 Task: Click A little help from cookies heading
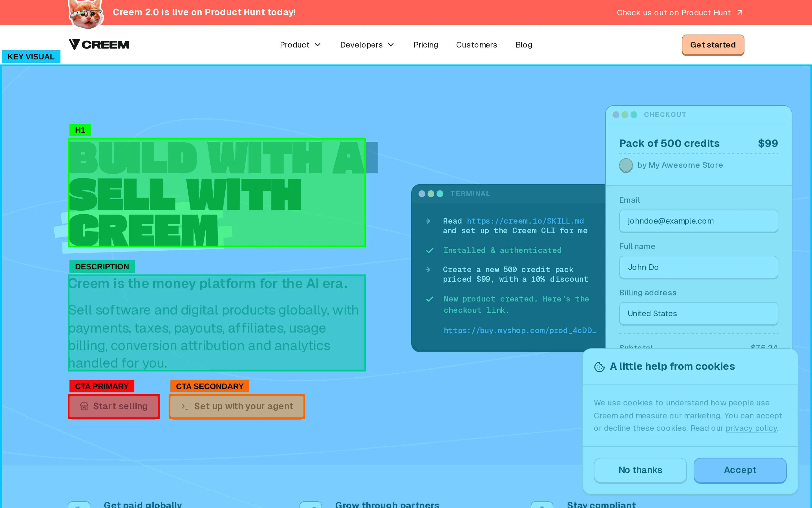click(x=672, y=367)
